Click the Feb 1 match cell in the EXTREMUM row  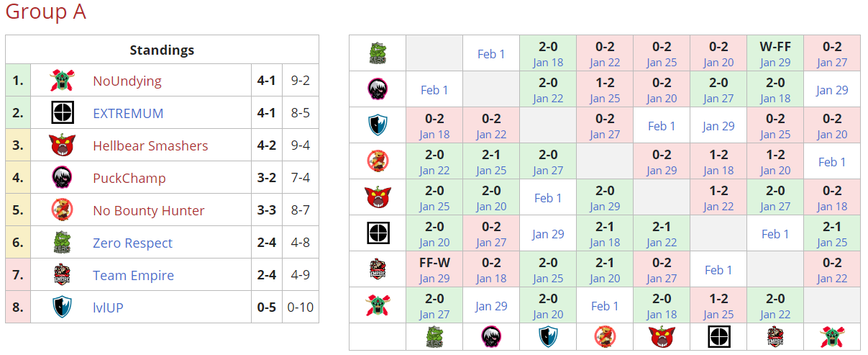tap(775, 233)
